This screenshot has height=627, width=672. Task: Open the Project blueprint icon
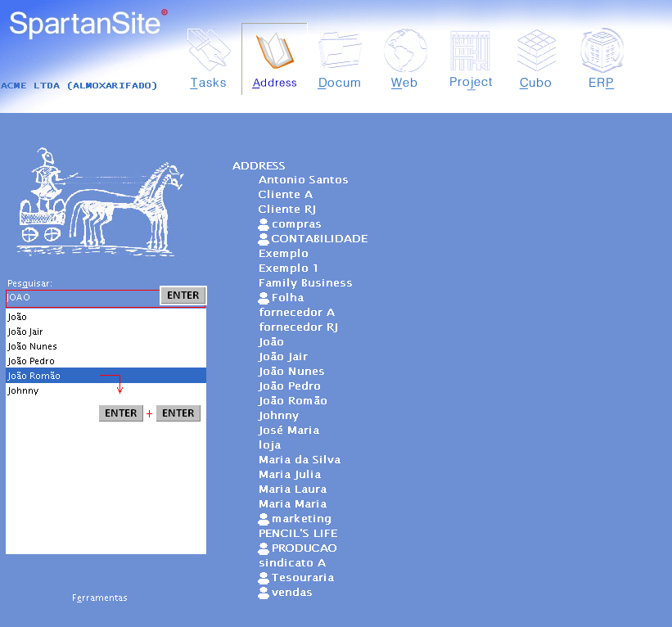470,51
